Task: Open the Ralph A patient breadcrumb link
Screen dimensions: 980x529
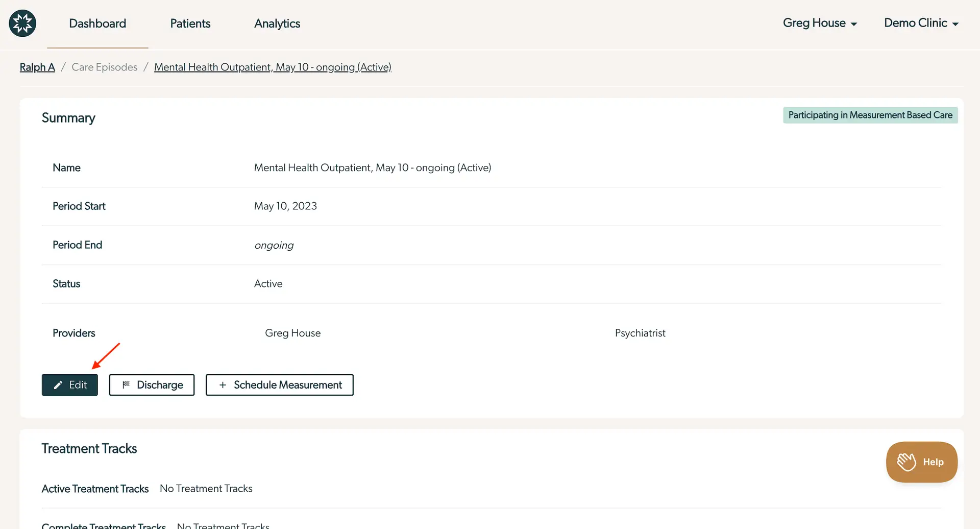Action: [37, 67]
